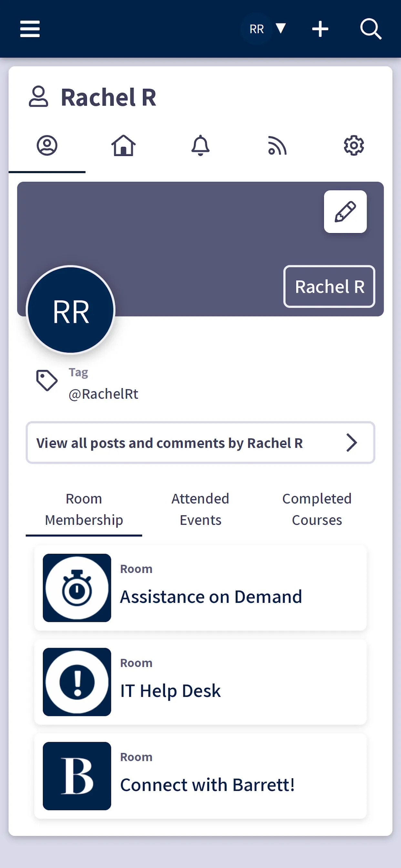Open the notifications bell tab

click(200, 146)
